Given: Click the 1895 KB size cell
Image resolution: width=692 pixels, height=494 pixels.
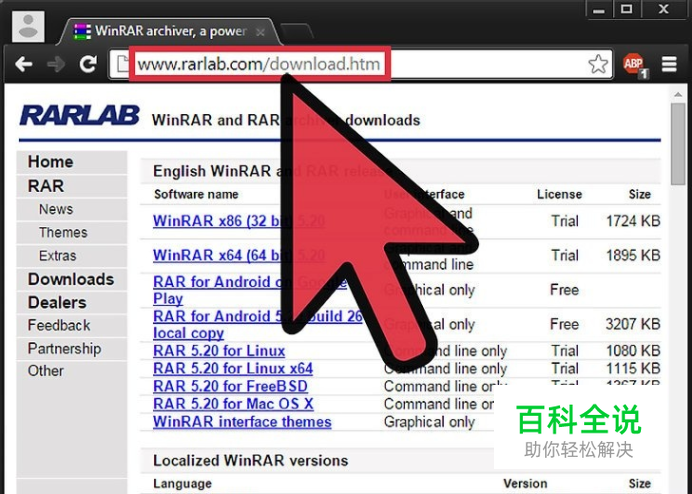Looking at the screenshot, I should 633,255.
